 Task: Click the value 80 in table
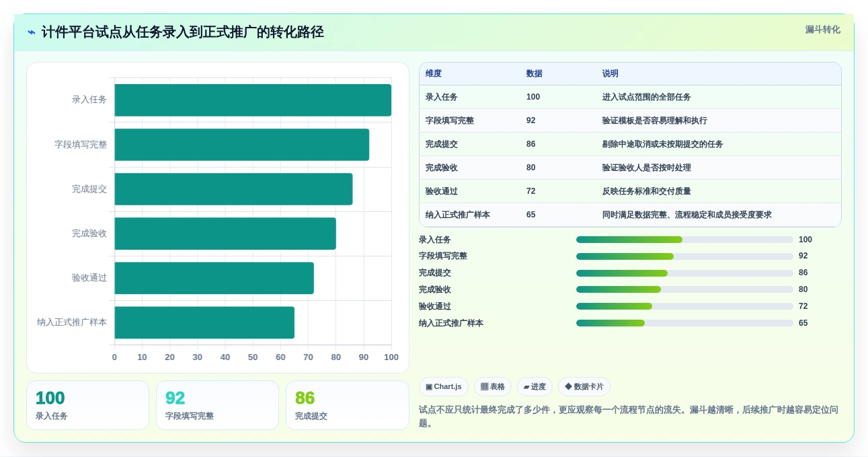coord(531,168)
